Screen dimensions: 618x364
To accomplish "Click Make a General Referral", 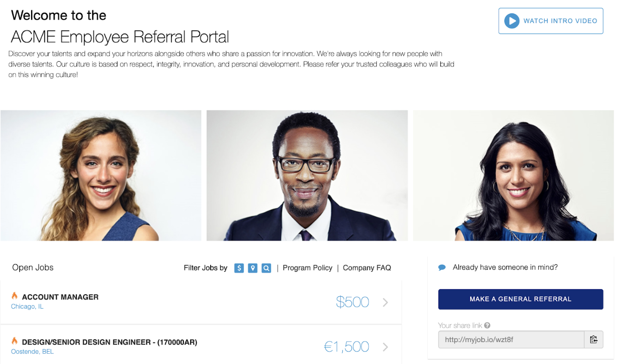I will click(520, 299).
